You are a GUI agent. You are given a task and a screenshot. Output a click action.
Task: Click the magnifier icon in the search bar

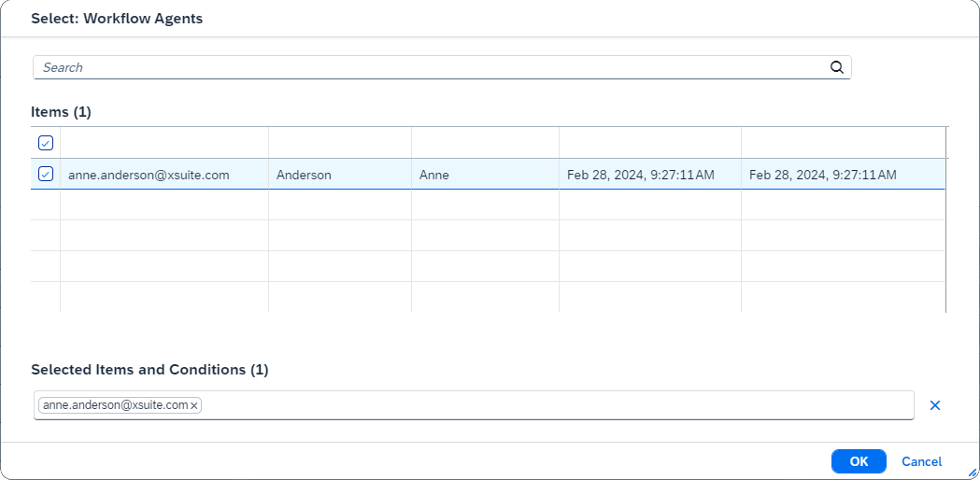pyautogui.click(x=836, y=67)
